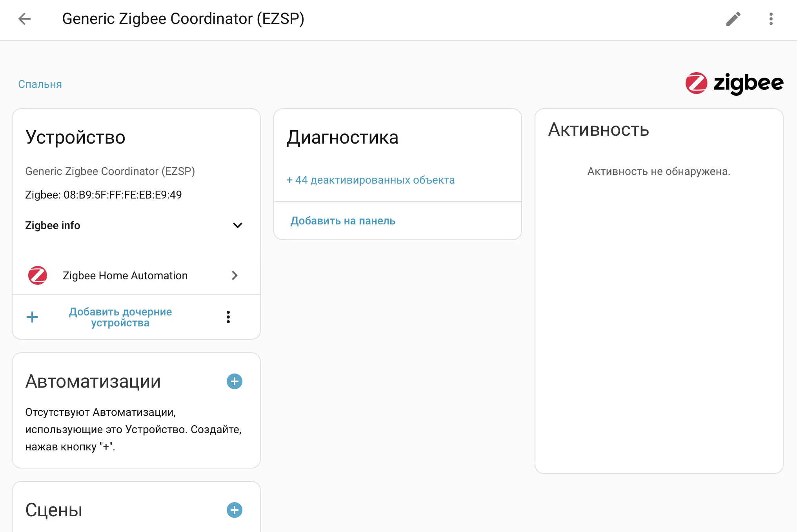Click the Устройство card heading

[75, 137]
